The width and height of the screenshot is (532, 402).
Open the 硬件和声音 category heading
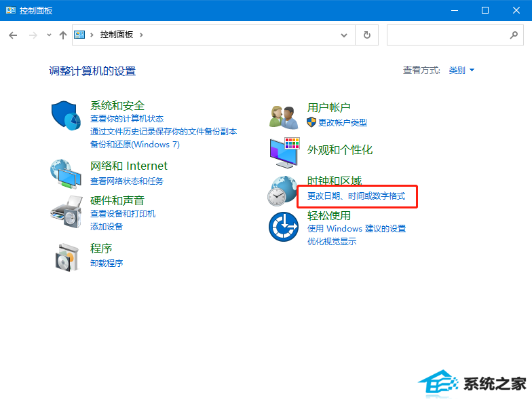[x=117, y=201]
